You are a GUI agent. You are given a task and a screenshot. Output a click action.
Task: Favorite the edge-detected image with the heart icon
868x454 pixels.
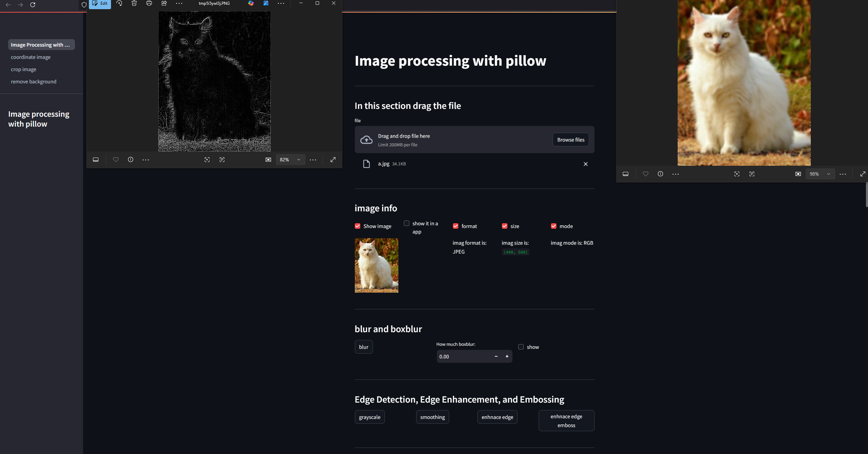tap(116, 160)
